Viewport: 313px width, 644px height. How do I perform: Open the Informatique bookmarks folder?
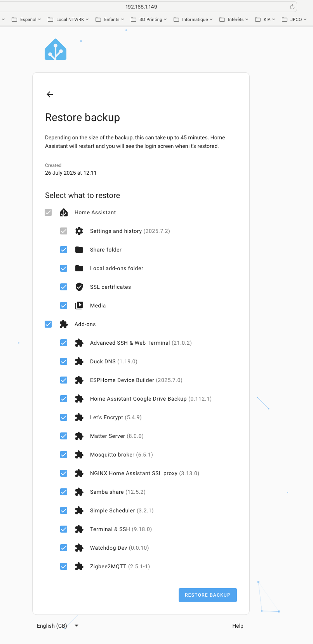coord(193,19)
